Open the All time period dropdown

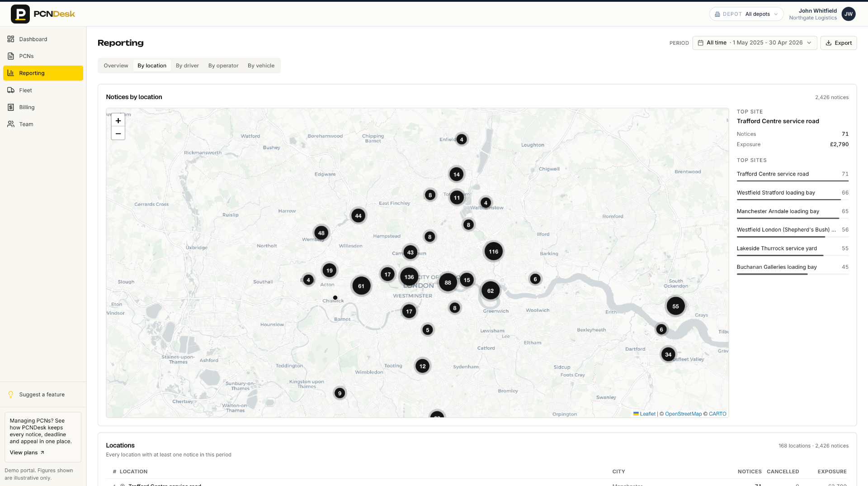coord(755,43)
